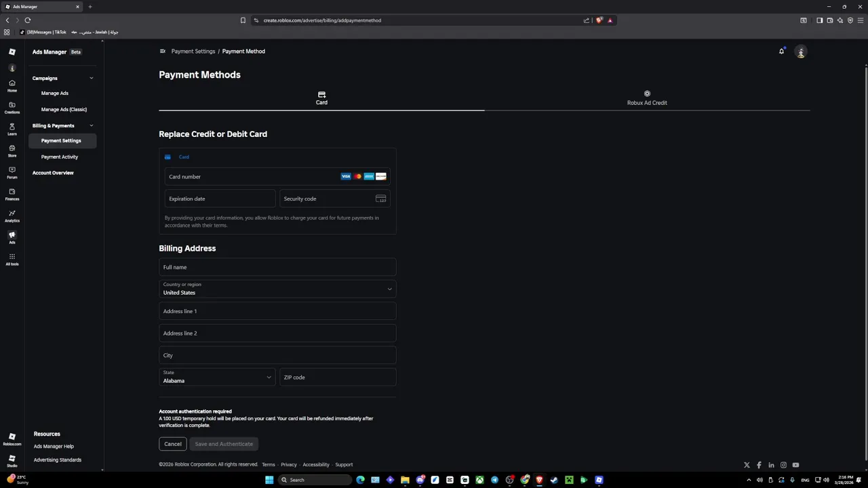Viewport: 868px width, 488px height.
Task: Open Roblox YouTube footer icon
Action: [795, 465]
